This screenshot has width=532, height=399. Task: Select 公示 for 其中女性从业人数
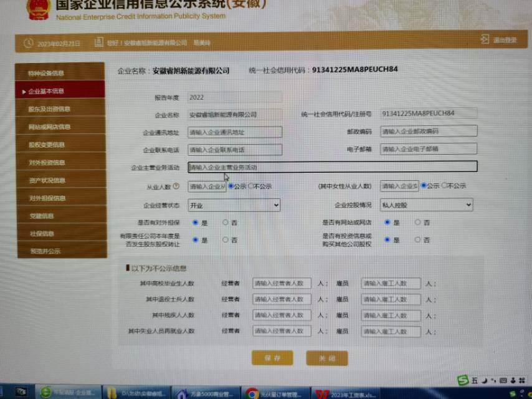click(x=424, y=185)
